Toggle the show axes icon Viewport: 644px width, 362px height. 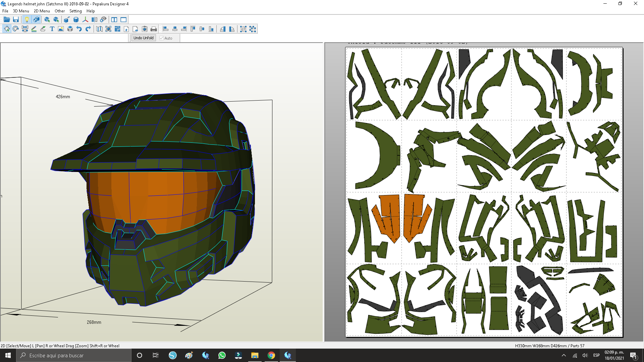[85, 19]
